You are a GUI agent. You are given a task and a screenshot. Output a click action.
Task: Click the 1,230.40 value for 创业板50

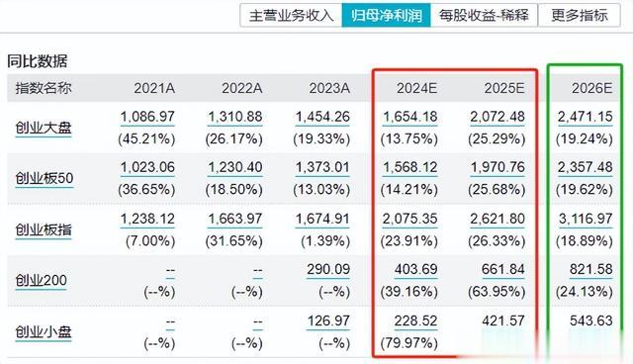point(235,167)
